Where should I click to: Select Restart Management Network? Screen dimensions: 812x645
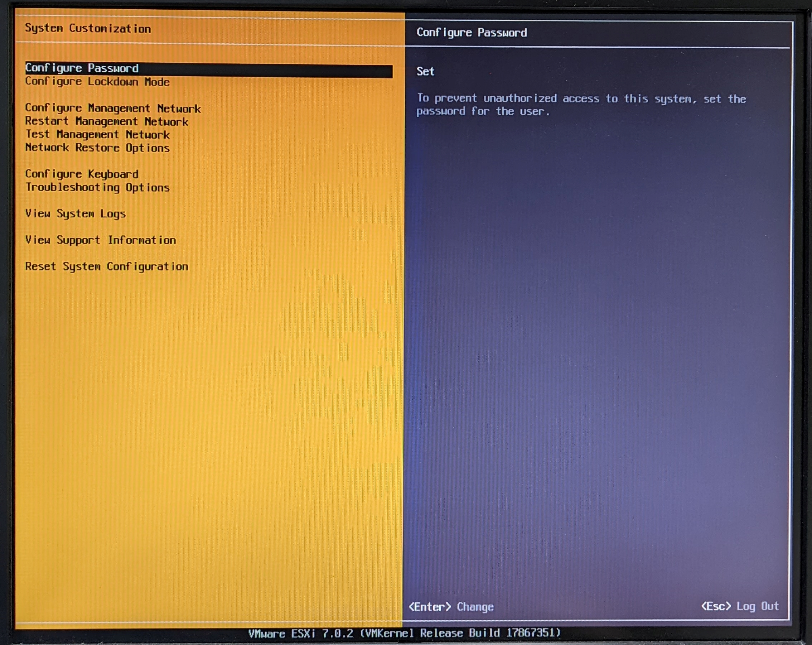tap(107, 122)
